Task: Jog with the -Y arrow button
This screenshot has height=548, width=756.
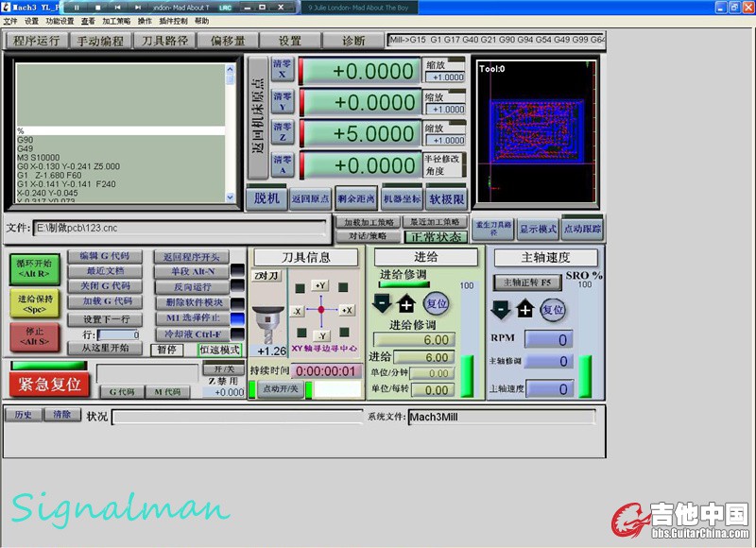Action: 321,335
